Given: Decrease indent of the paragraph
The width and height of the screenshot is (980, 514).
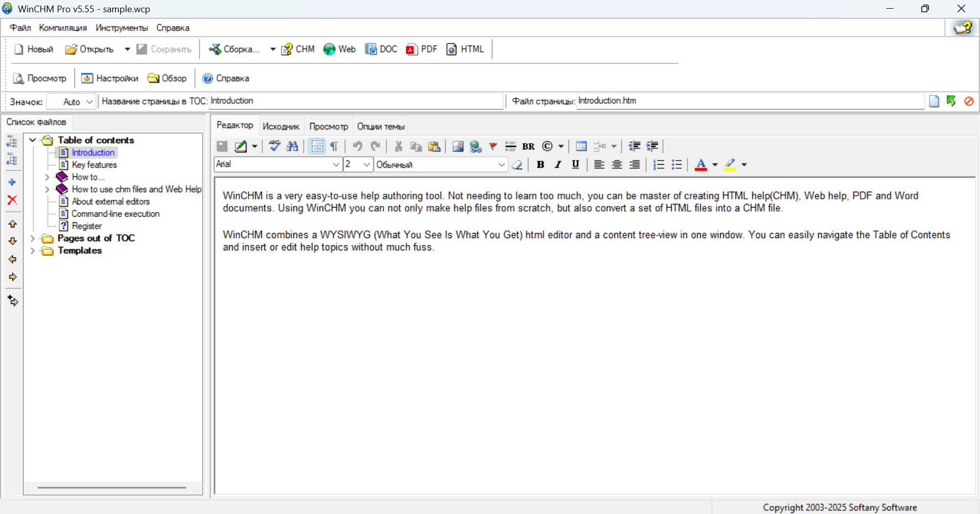Looking at the screenshot, I should (634, 146).
